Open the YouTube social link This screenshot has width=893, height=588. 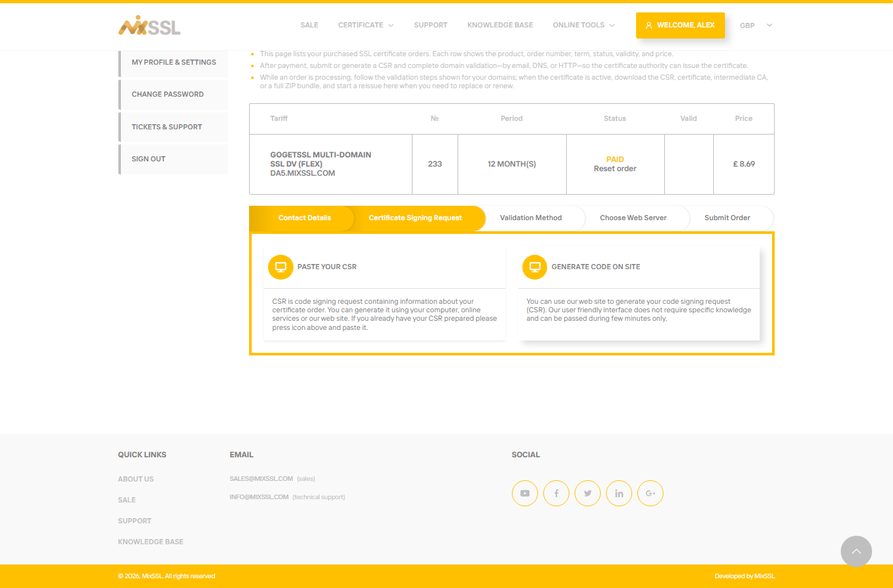[525, 493]
